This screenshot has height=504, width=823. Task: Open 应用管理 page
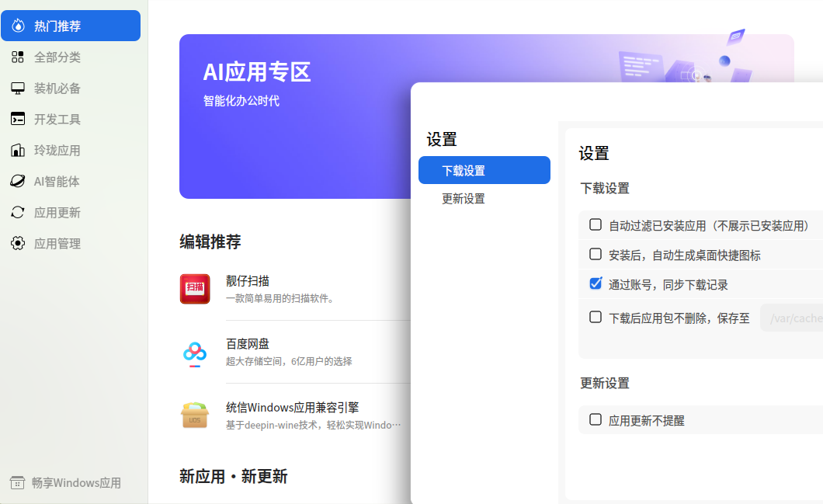71,243
